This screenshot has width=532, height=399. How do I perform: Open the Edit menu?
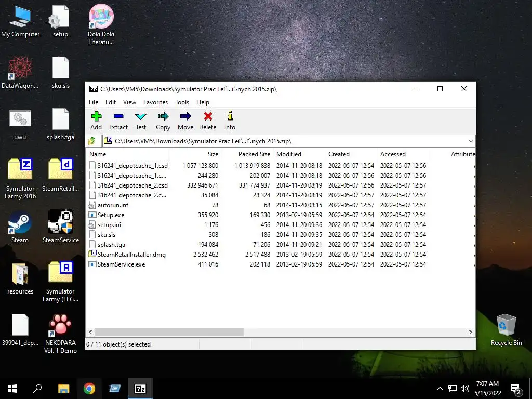coord(111,102)
